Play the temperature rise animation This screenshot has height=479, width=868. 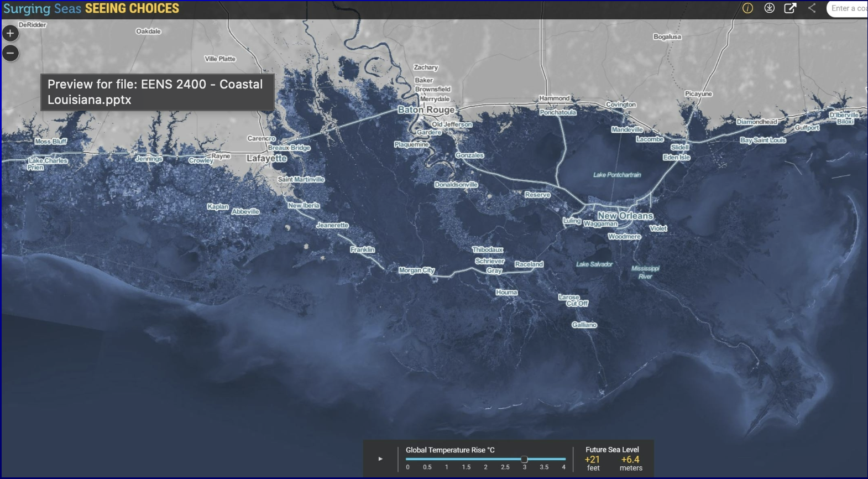pyautogui.click(x=380, y=459)
